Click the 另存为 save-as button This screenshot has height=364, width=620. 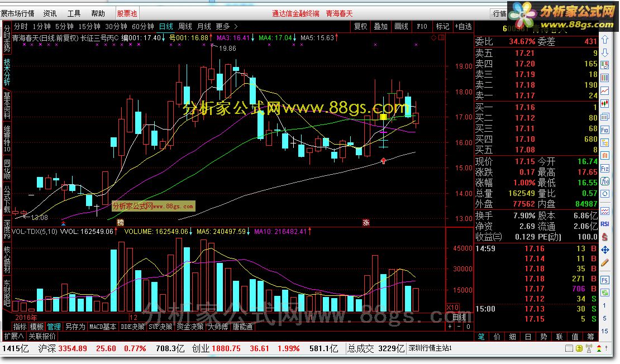[x=75, y=327]
